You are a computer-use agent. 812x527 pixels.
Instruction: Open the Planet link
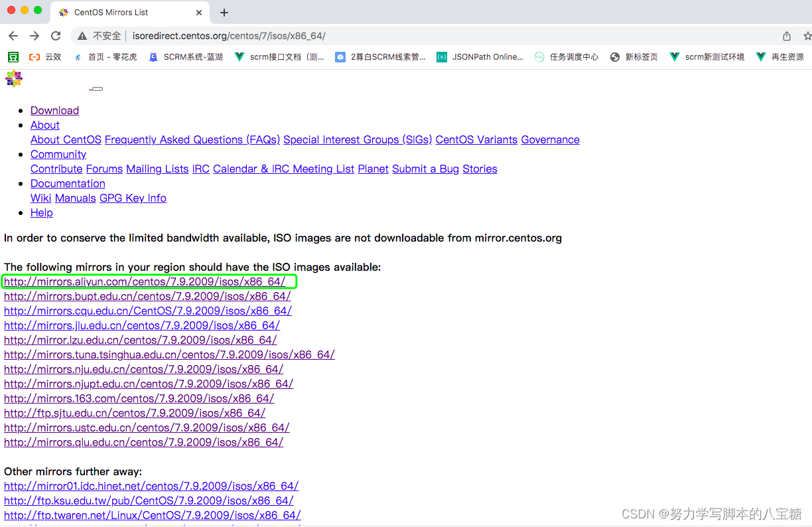pos(373,169)
